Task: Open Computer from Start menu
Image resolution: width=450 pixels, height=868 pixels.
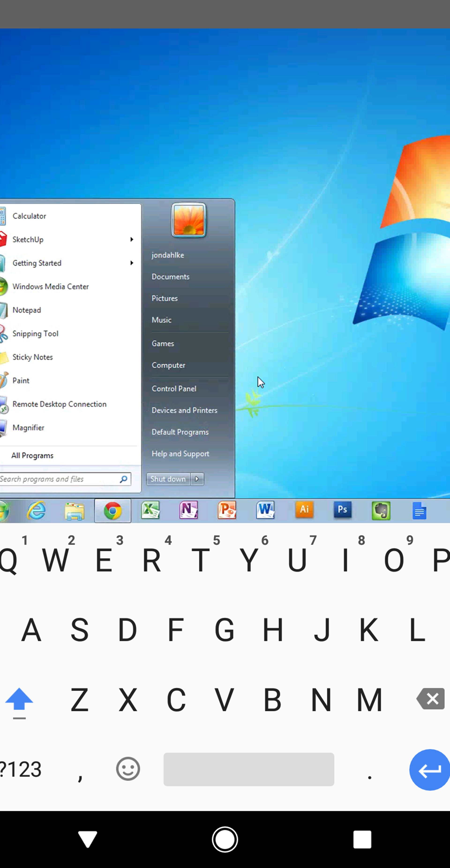Action: point(168,365)
